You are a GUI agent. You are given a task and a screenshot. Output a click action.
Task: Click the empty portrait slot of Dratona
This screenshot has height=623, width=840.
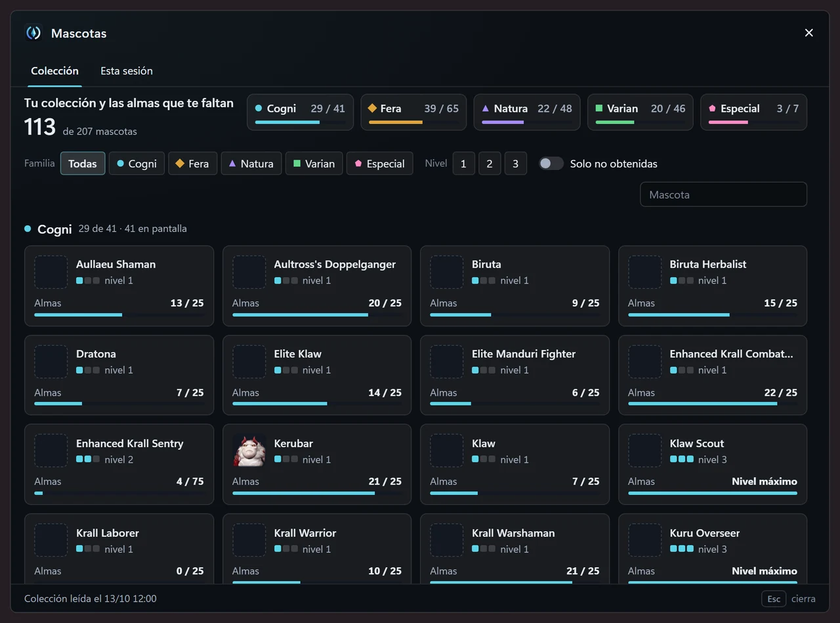click(x=51, y=362)
